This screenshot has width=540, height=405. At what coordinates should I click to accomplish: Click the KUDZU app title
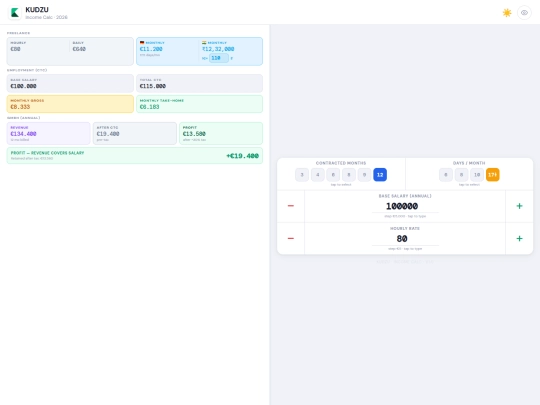[37, 10]
